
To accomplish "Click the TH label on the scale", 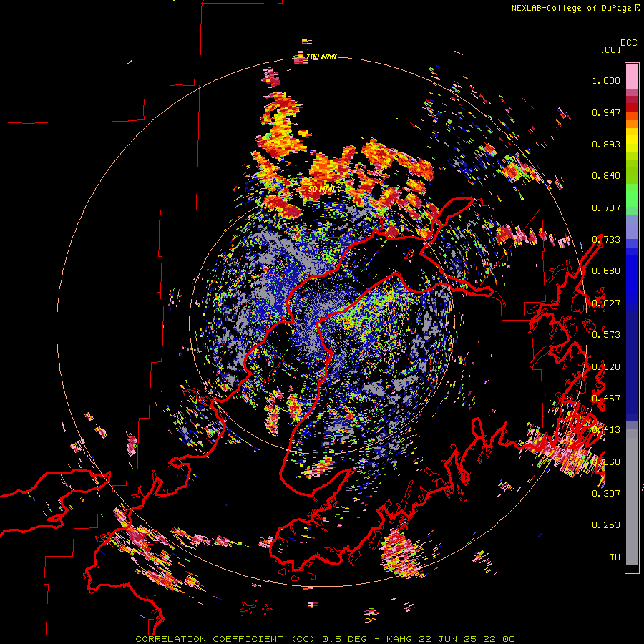I will pyautogui.click(x=615, y=557).
